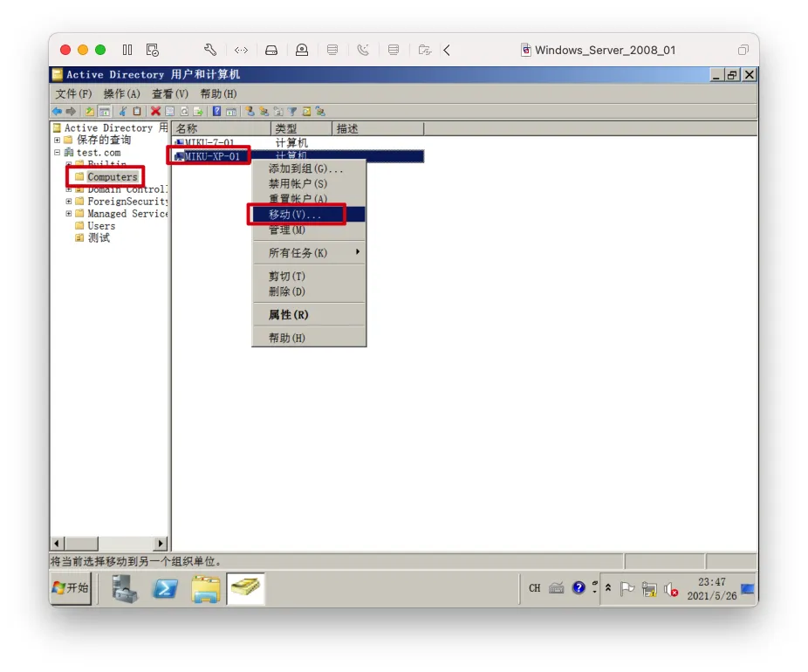
Task: Click the funnel Filter options icon
Action: [292, 112]
